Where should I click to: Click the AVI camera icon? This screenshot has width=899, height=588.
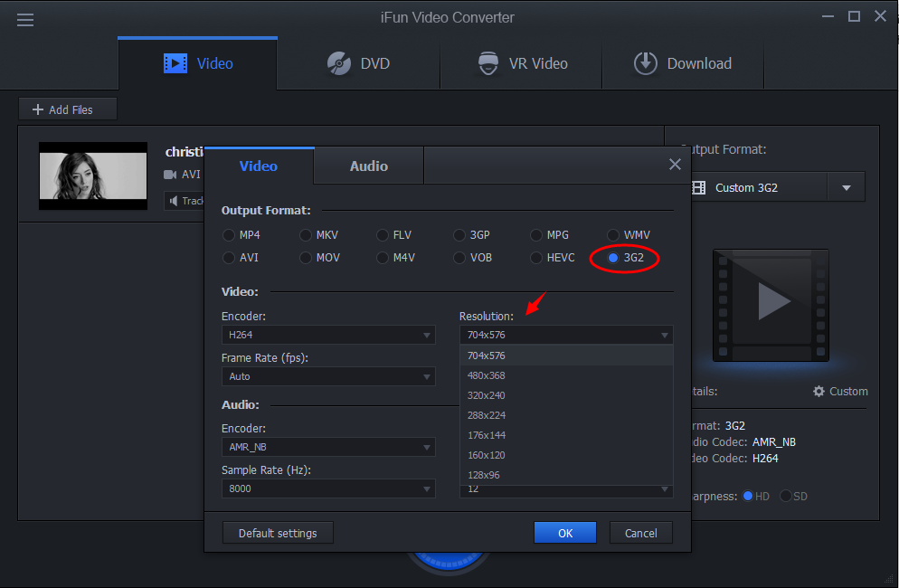click(x=170, y=175)
